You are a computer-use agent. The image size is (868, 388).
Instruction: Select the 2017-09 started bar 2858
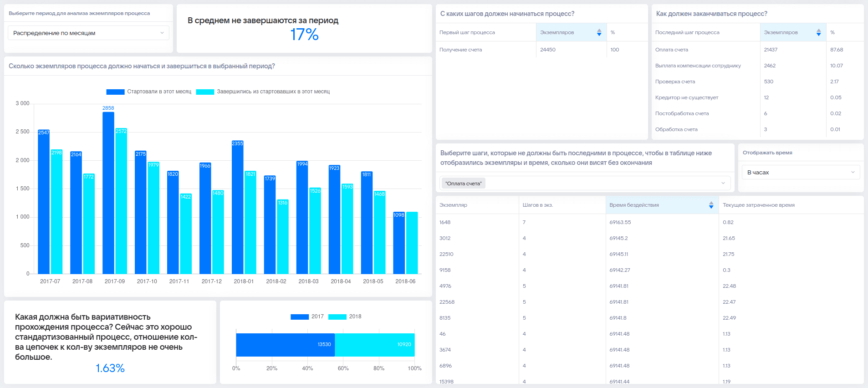108,193
